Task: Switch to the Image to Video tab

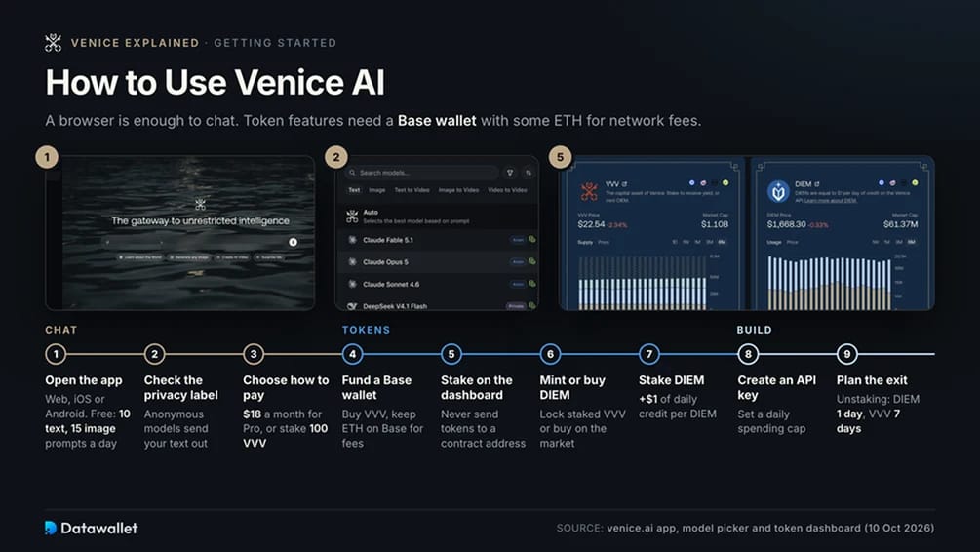Action: pyautogui.click(x=458, y=190)
